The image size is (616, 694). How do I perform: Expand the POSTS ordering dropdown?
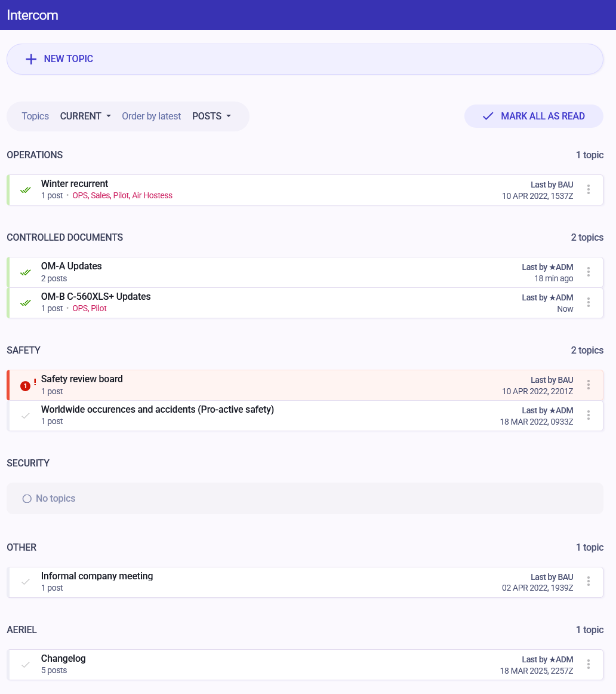(x=211, y=116)
